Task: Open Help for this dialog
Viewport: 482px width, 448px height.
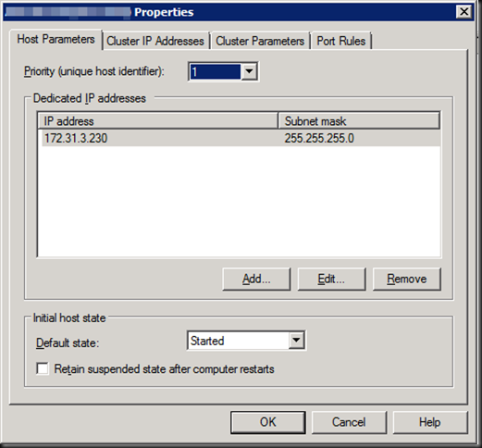Action: (x=430, y=422)
